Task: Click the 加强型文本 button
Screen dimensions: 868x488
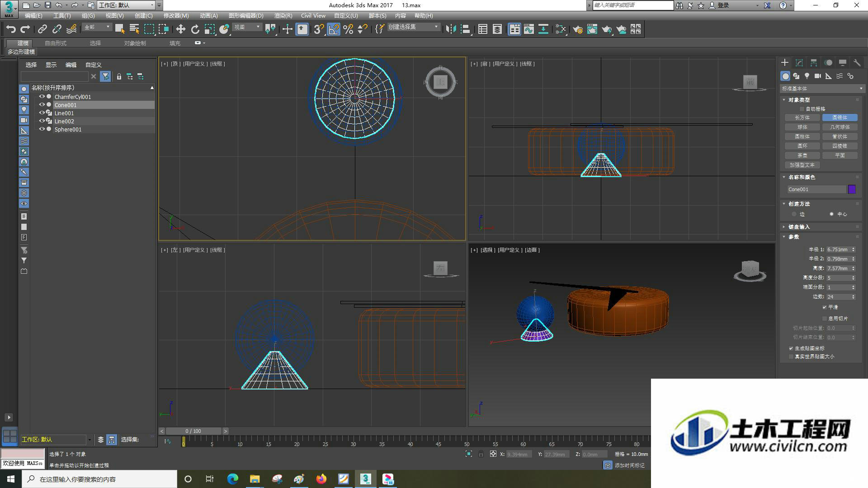Action: 802,165
